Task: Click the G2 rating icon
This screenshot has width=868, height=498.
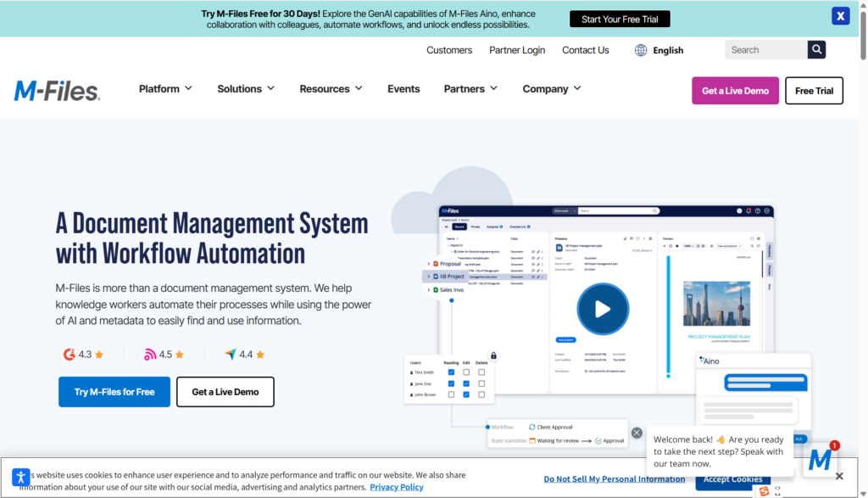Action: 70,355
